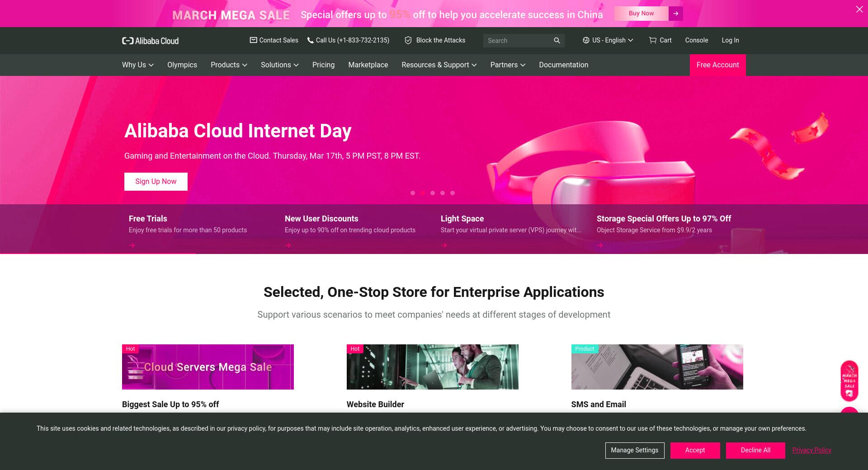Viewport: 868px width, 470px height.
Task: Open Documentation
Action: 563,65
